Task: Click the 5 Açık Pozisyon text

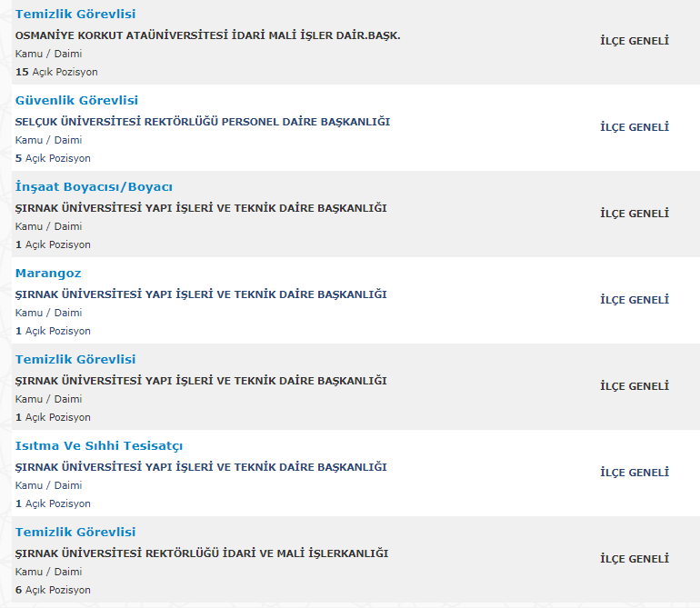Action: coord(53,158)
